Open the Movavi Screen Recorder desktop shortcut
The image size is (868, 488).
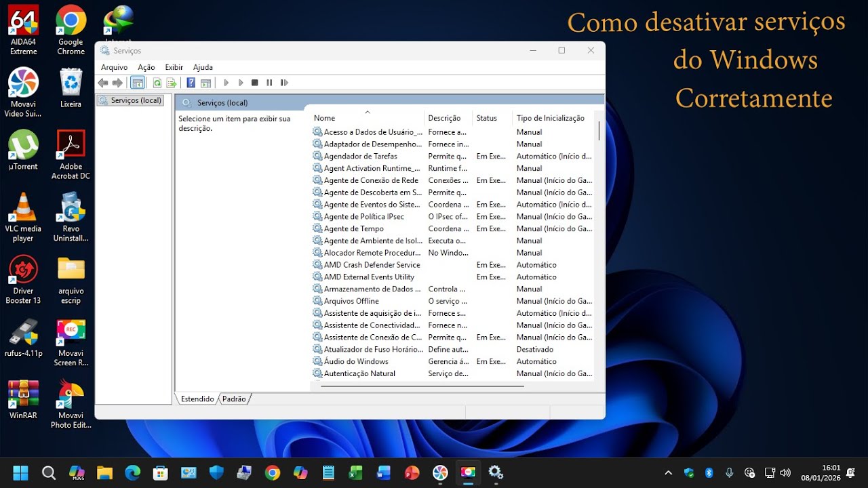71,342
